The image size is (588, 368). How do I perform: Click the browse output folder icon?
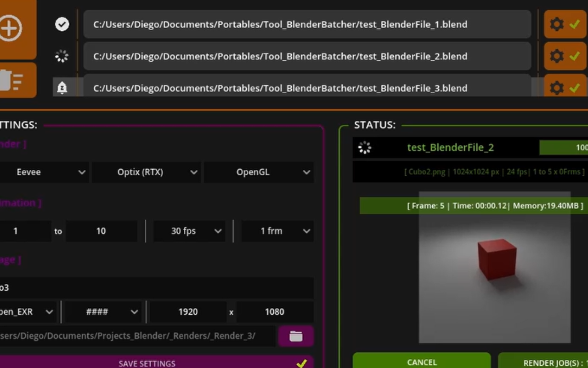click(x=296, y=336)
